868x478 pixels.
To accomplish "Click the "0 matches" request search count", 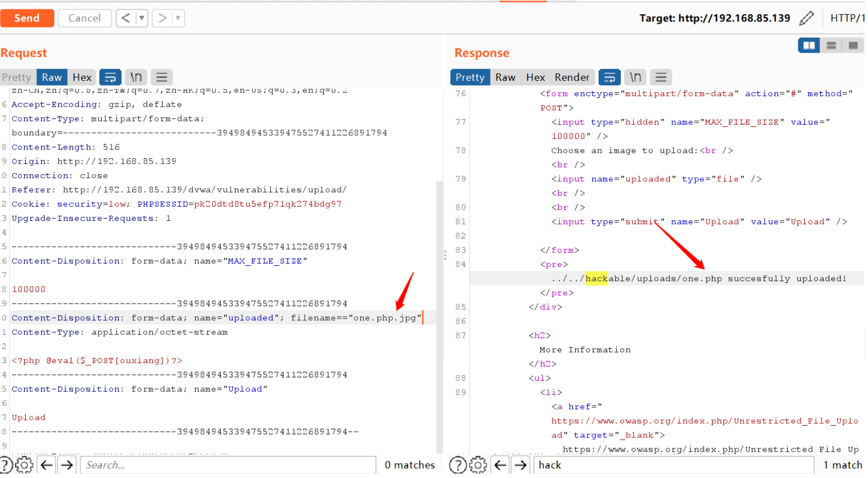I will pos(410,465).
